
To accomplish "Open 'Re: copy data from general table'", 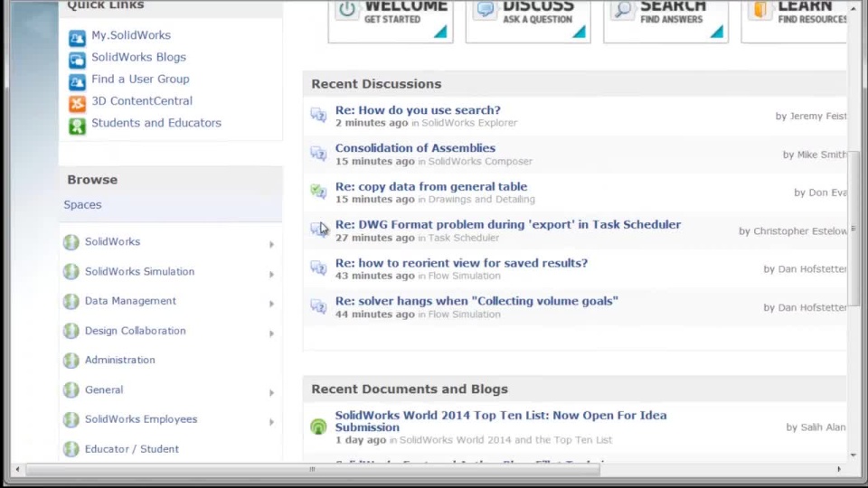I will click(431, 186).
